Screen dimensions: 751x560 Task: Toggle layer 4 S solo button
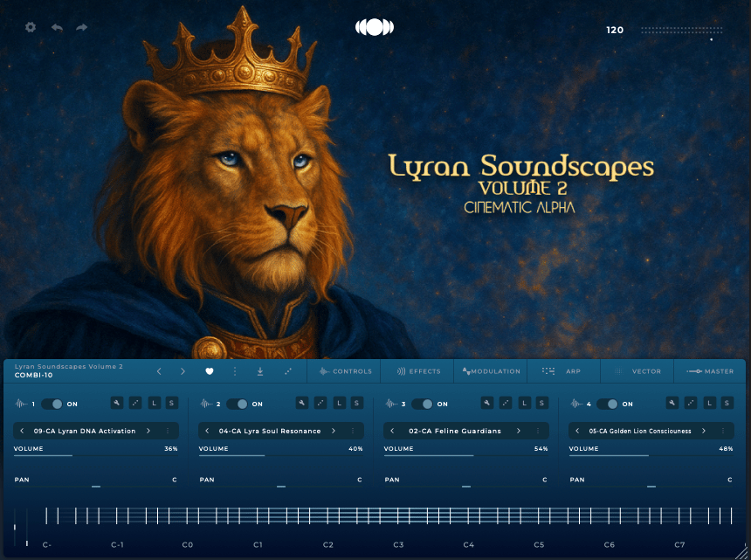pyautogui.click(x=727, y=403)
